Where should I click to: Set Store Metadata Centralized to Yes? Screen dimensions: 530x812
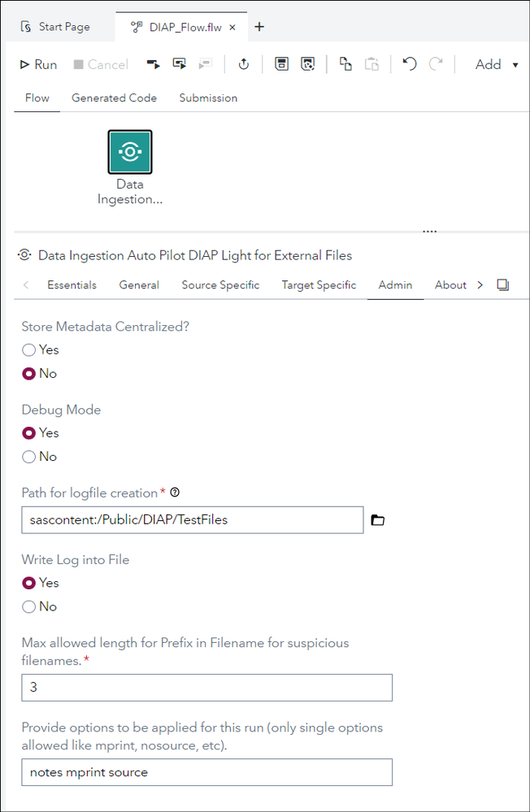(29, 350)
